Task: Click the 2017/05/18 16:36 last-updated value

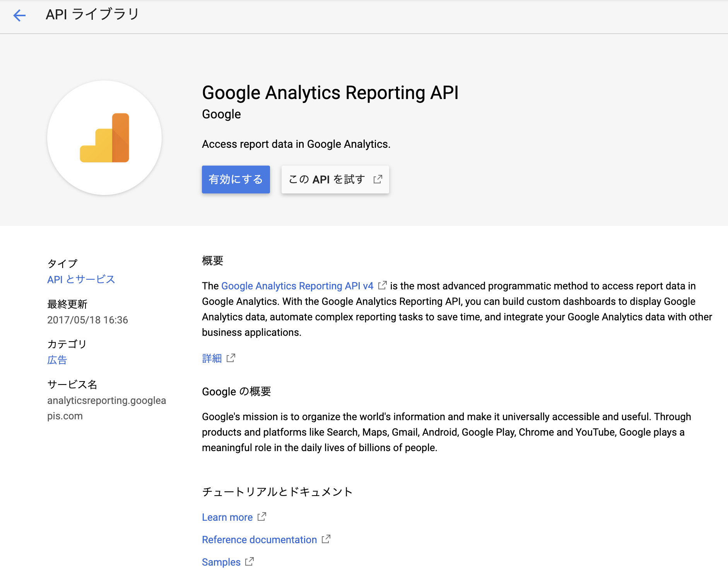Action: click(x=87, y=320)
